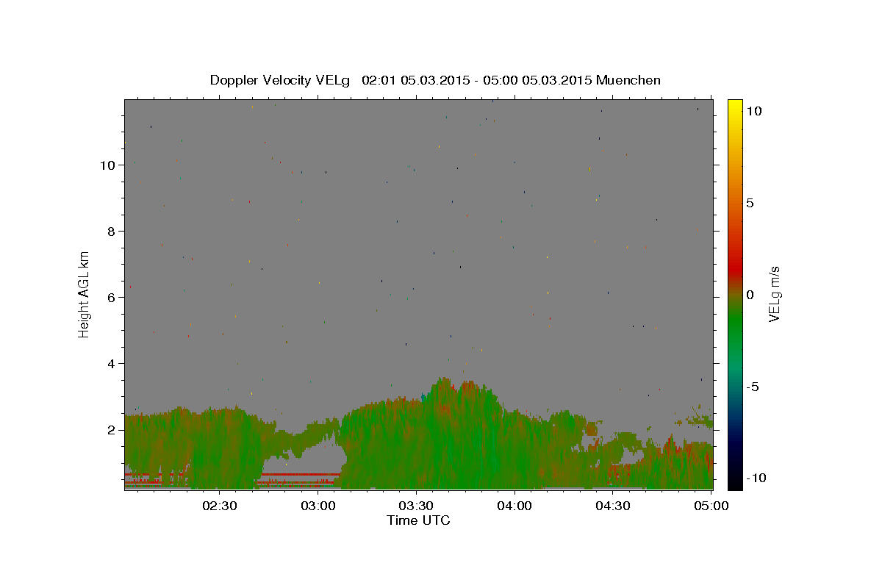
Task: Click the red horizontal stripes near 02:50
Action: [300, 479]
